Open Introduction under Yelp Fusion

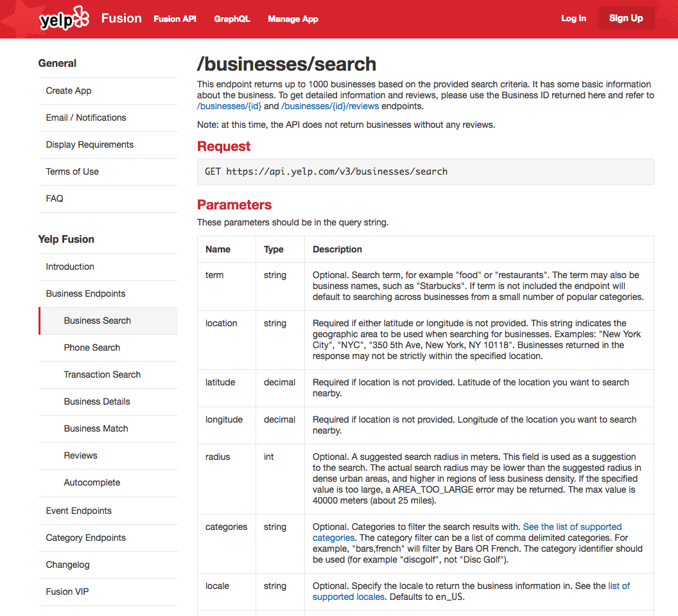108,267
